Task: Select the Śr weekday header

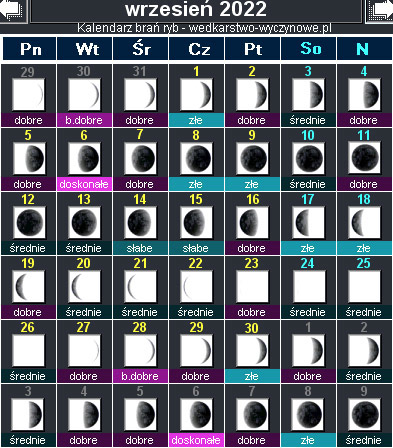Action: [x=141, y=49]
